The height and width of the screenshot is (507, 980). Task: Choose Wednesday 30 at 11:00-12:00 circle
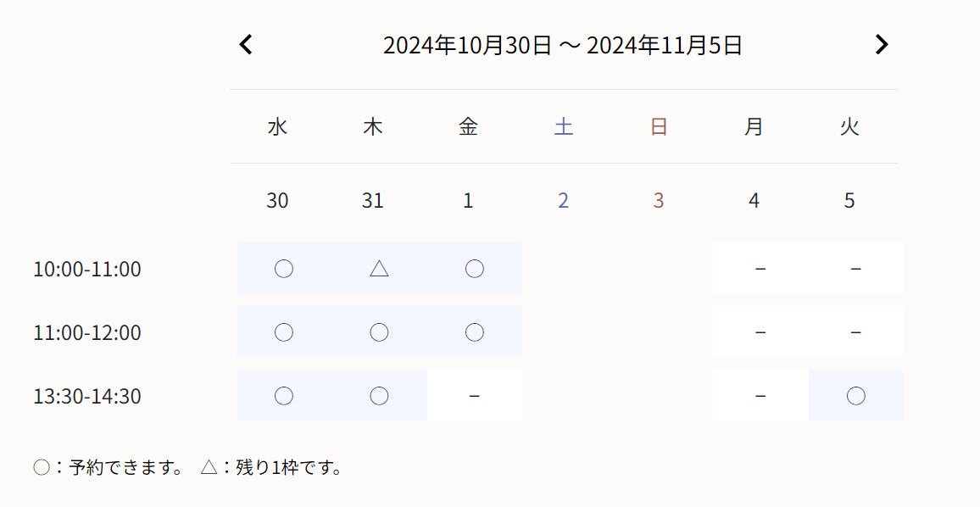(284, 332)
